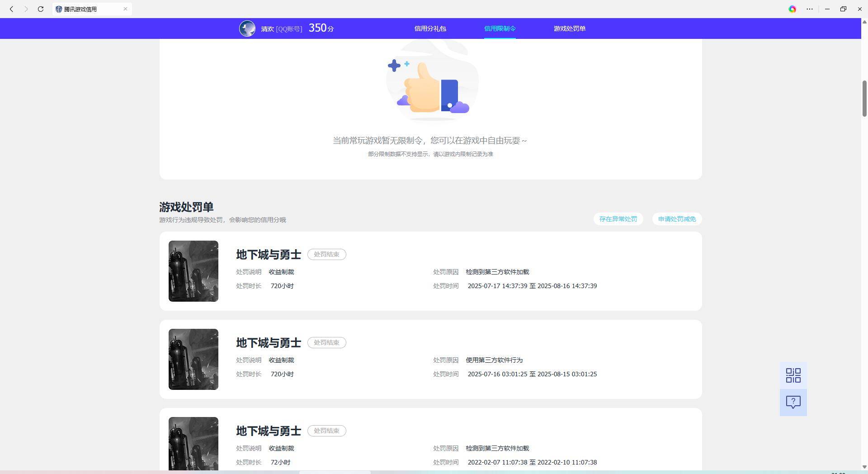868x474 pixels.
Task: Click the first 处罚结束 status badge
Action: pyautogui.click(x=326, y=254)
